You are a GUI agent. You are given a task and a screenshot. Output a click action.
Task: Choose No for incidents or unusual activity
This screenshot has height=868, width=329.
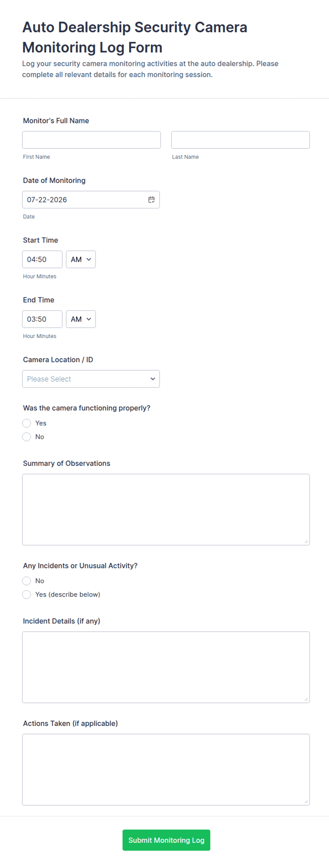tap(27, 581)
